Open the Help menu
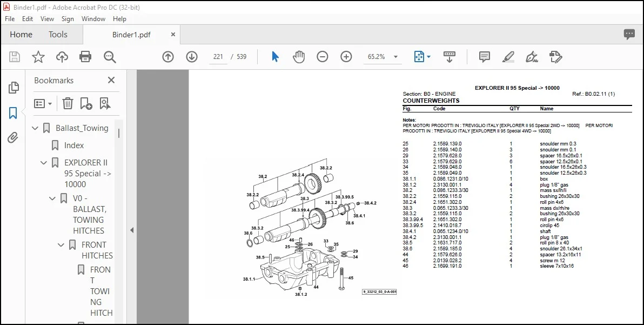The image size is (644, 325). pyautogui.click(x=119, y=19)
